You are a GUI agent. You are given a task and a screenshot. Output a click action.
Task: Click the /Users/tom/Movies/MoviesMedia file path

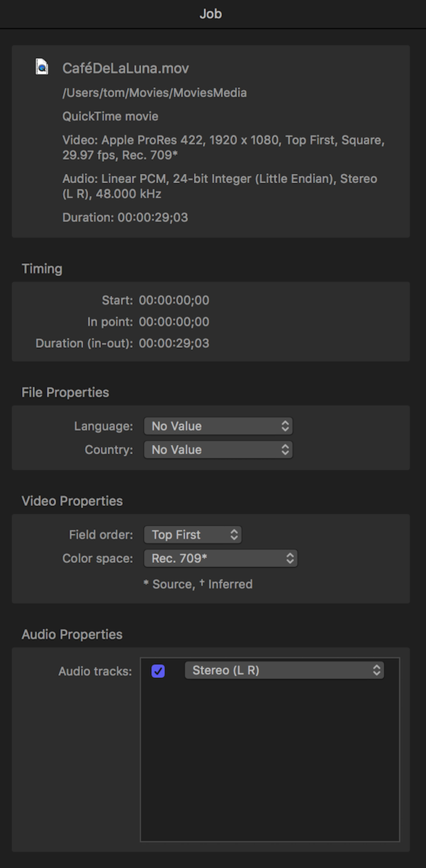[x=154, y=93]
